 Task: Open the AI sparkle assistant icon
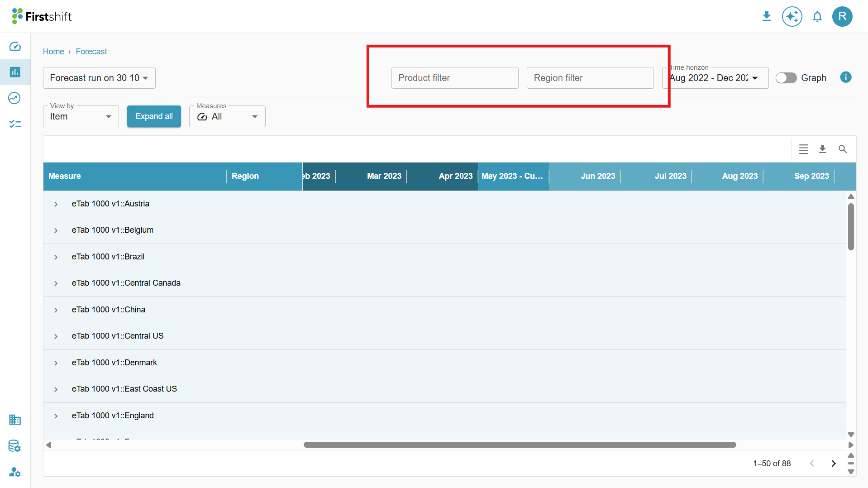click(x=792, y=17)
